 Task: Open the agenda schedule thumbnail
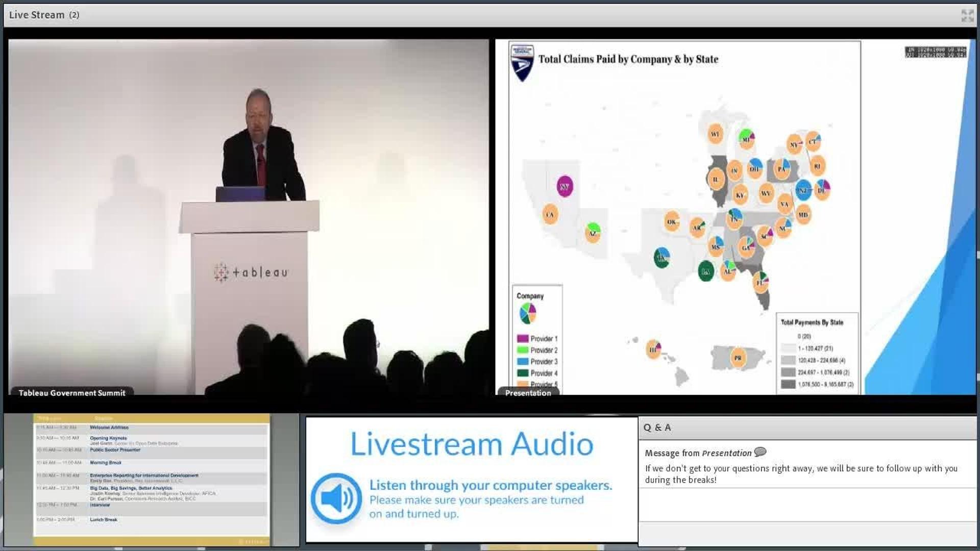pos(151,480)
